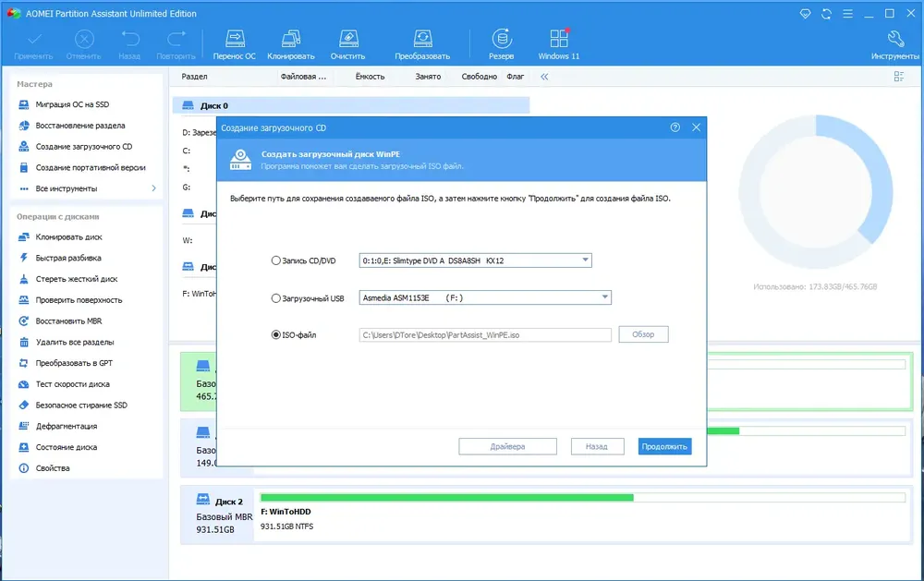Open the Windows 11 check tool

pyautogui.click(x=559, y=44)
